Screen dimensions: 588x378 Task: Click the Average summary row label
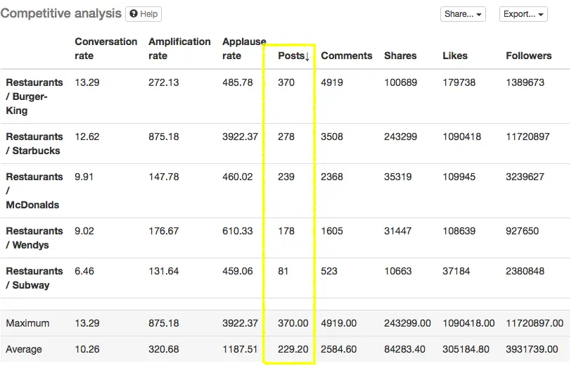click(24, 349)
